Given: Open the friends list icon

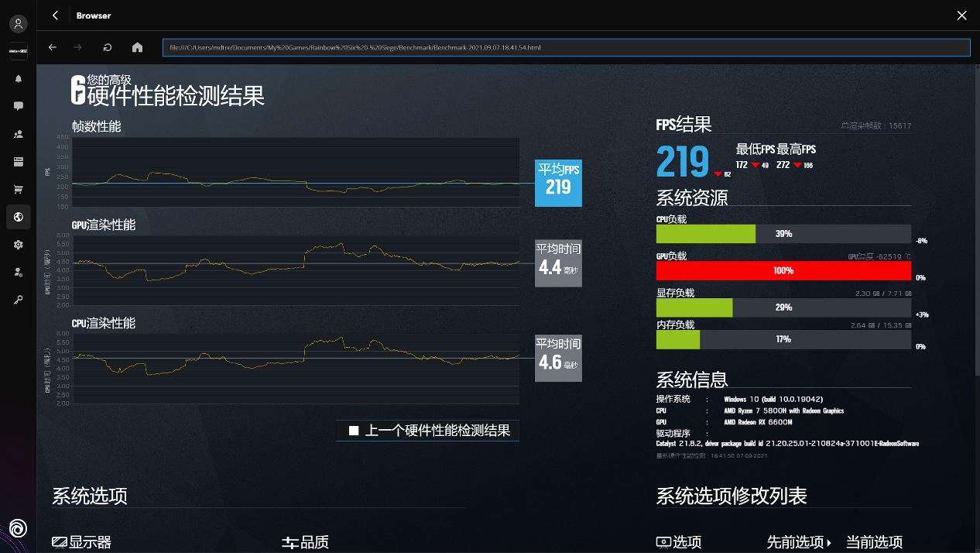Looking at the screenshot, I should [x=18, y=133].
